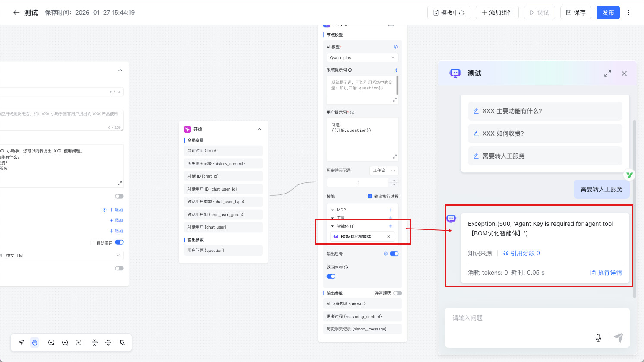Remove BOM优化智能体 from agent list
644x362 pixels.
point(388,237)
